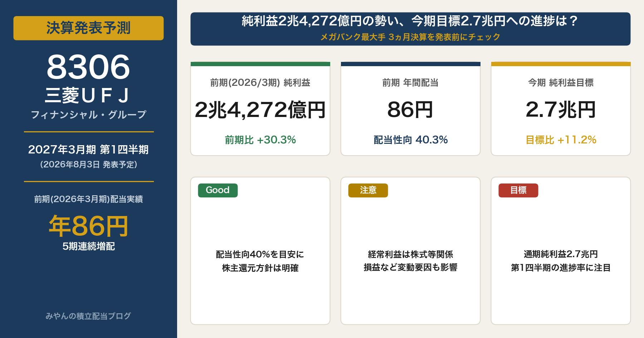Click 今期 純利益目標 card label
644x338 pixels.
click(x=561, y=83)
